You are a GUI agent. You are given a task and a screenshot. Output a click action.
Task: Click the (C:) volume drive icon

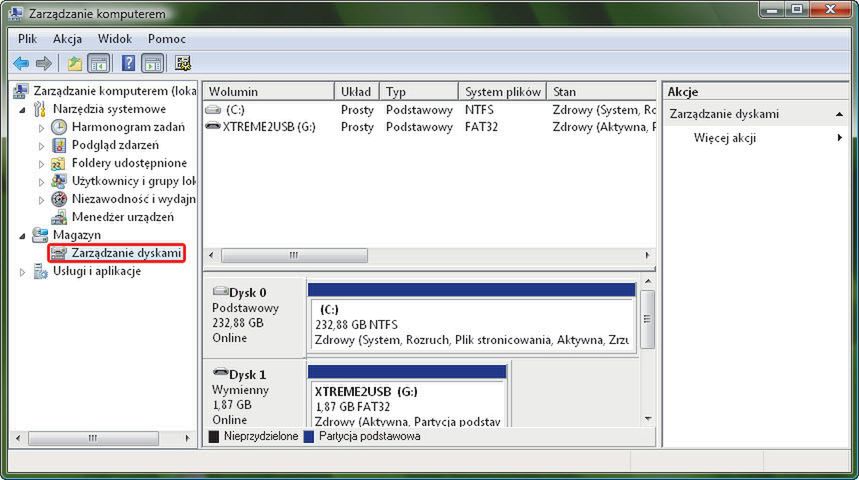coord(213,110)
